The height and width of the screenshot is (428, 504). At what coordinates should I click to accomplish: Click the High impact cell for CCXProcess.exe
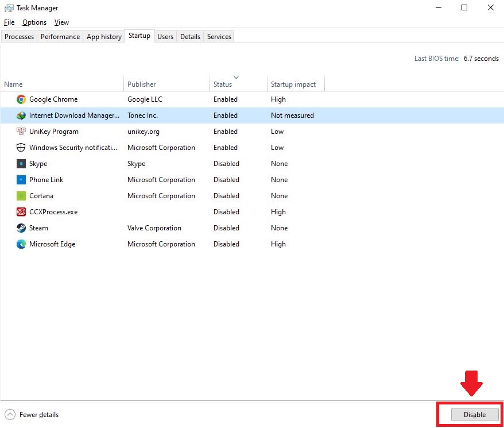pyautogui.click(x=278, y=212)
